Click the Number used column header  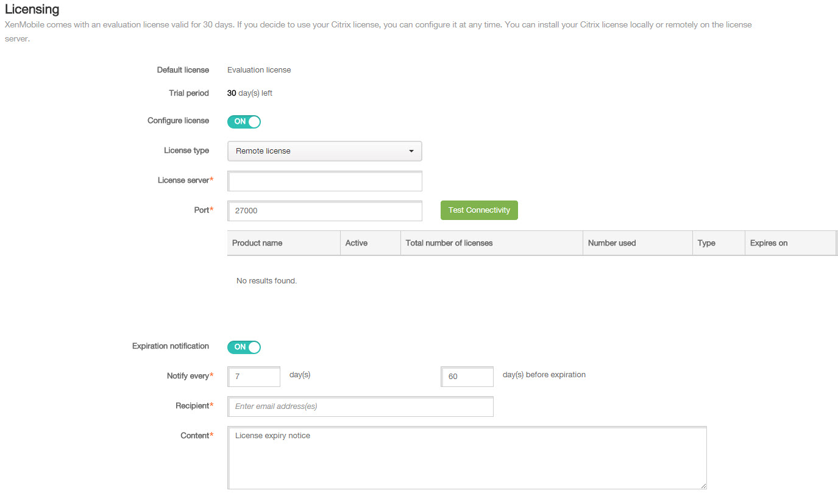(637, 243)
